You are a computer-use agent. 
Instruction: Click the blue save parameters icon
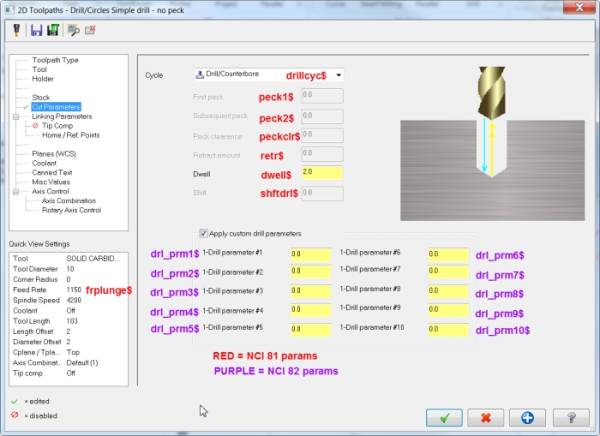pyautogui.click(x=35, y=30)
